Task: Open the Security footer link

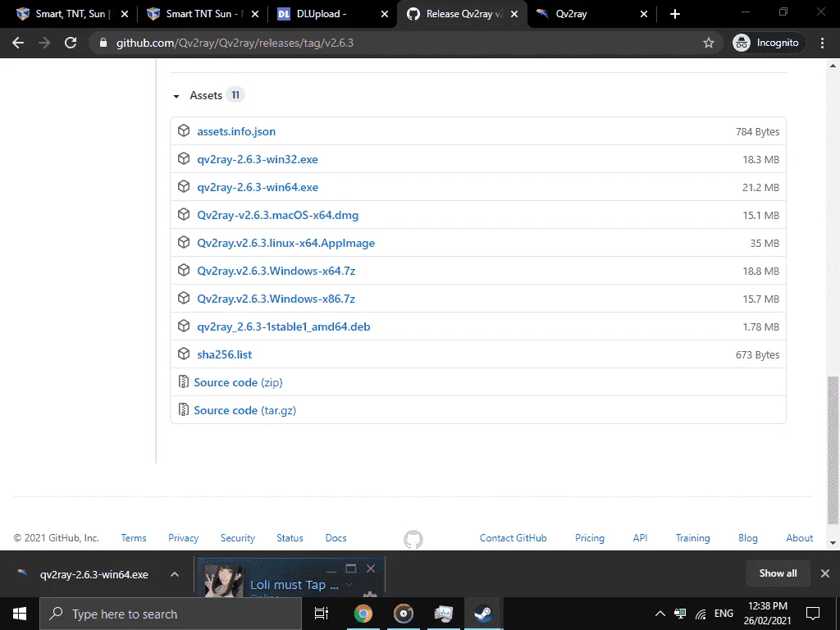Action: point(237,538)
